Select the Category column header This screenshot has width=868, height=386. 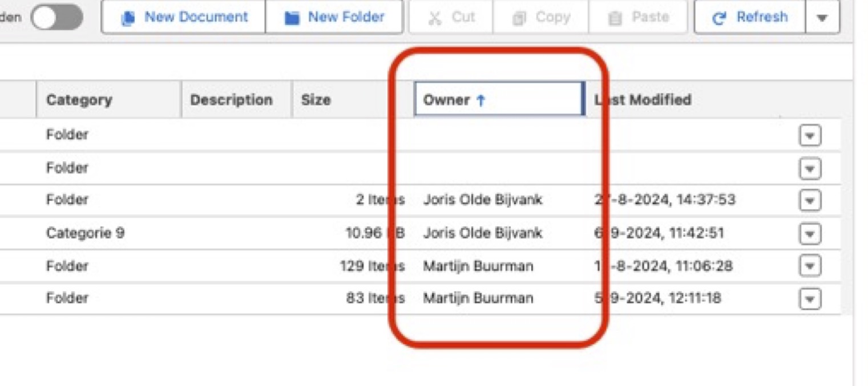point(108,100)
